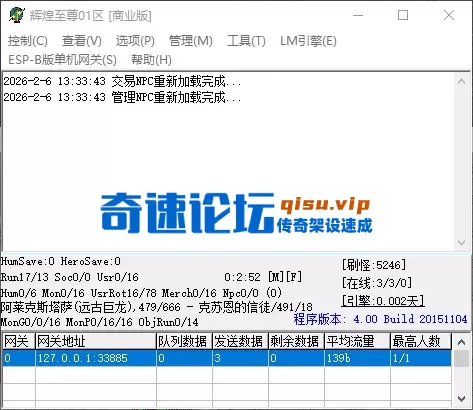This screenshot has height=410, width=473.
Task: Click the gateway list scroll up arrow
Action: [461, 342]
